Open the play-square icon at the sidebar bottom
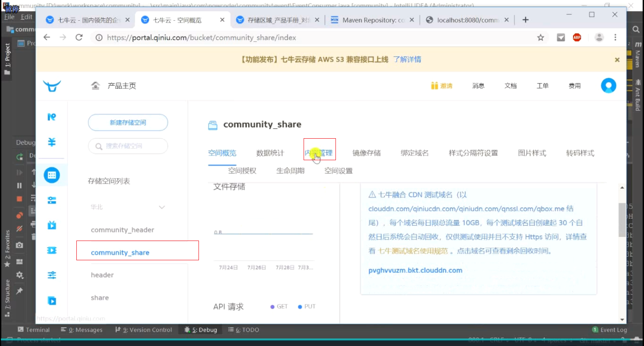Screen dimensions: 644x346 pyautogui.click(x=52, y=301)
